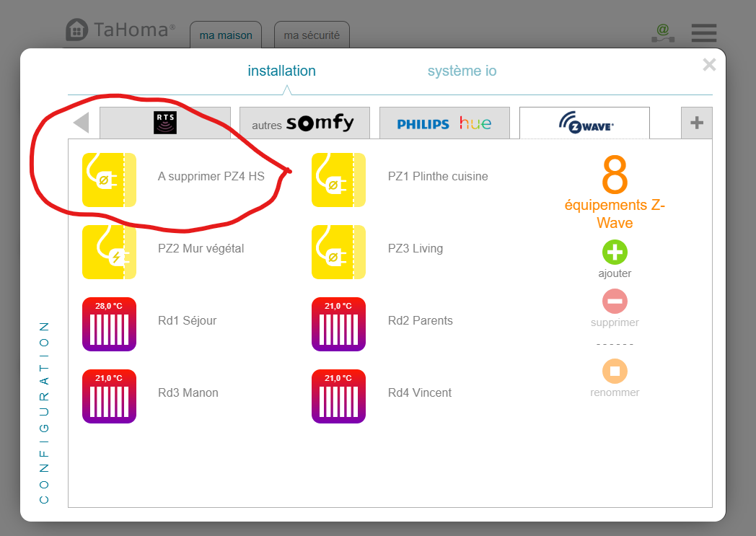This screenshot has width=756, height=536.
Task: Click the Rd3 Manon radiator icon
Action: click(x=109, y=396)
